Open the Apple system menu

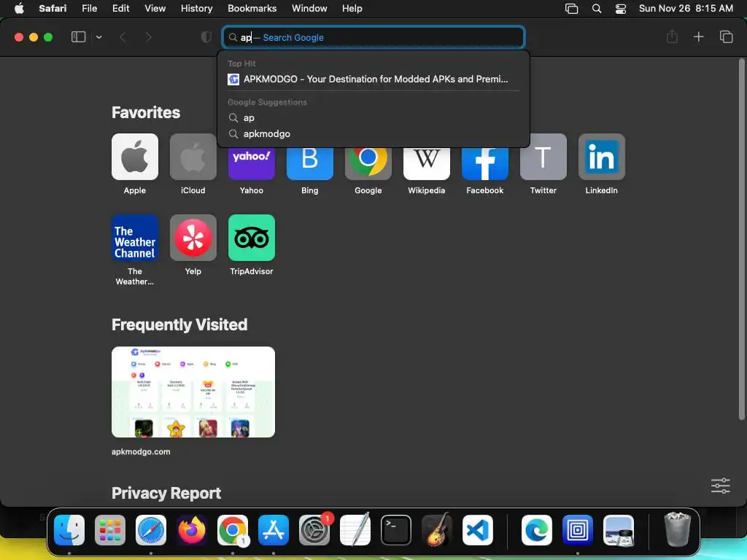(19, 9)
